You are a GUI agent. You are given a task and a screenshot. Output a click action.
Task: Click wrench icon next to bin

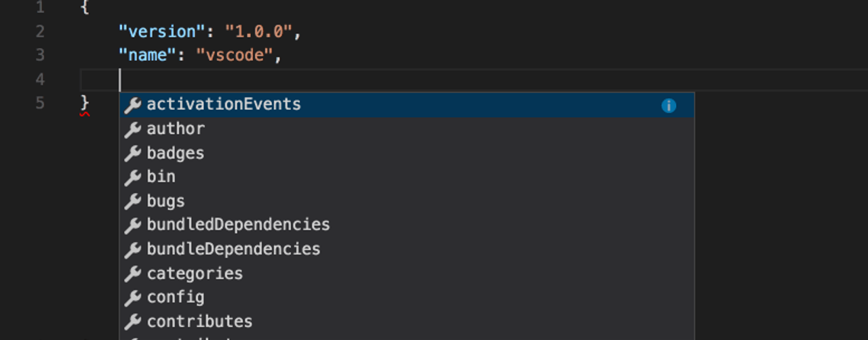coord(133,177)
